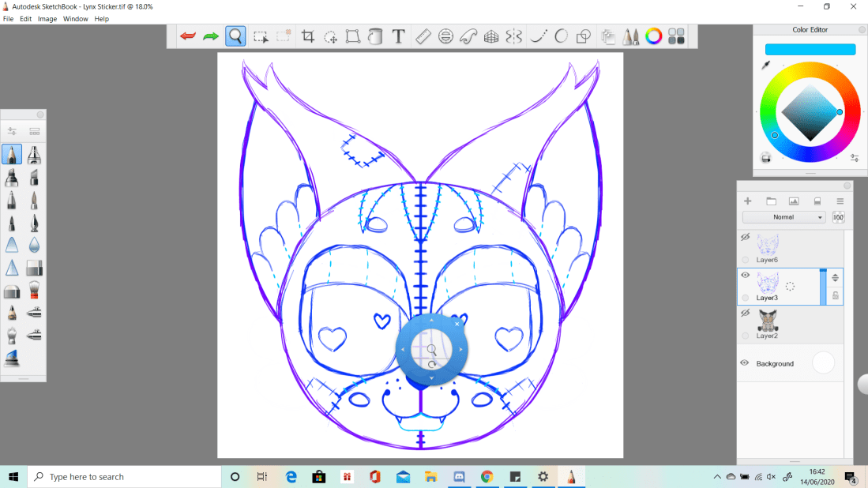
Task: Open the Image menu
Action: 47,18
